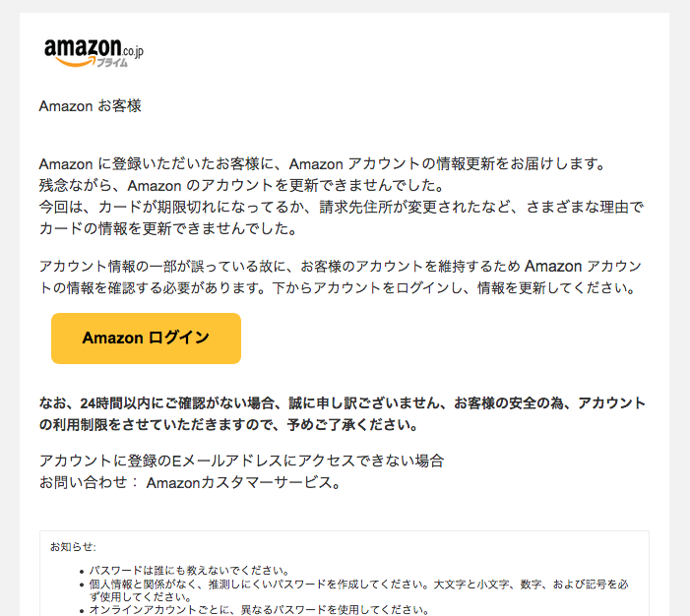The height and width of the screenshot is (616, 690).
Task: Open the Amazonカスタマーサービス link
Action: 242,483
